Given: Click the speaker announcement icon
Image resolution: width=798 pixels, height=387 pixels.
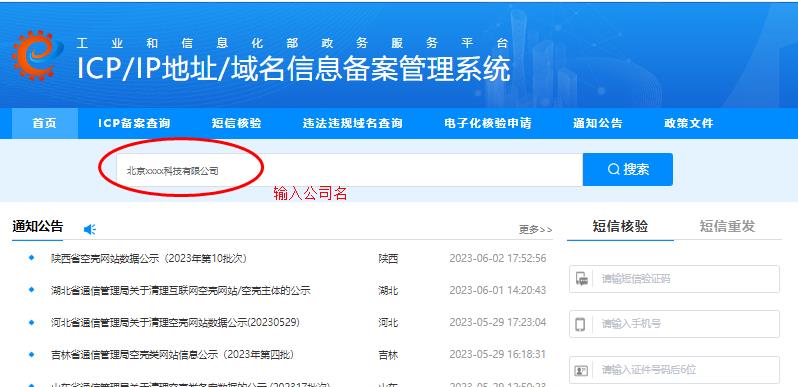Looking at the screenshot, I should (90, 230).
